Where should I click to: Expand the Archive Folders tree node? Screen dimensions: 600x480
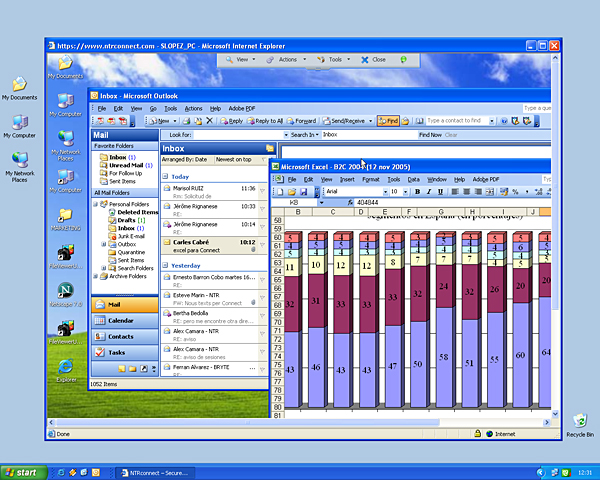click(97, 276)
